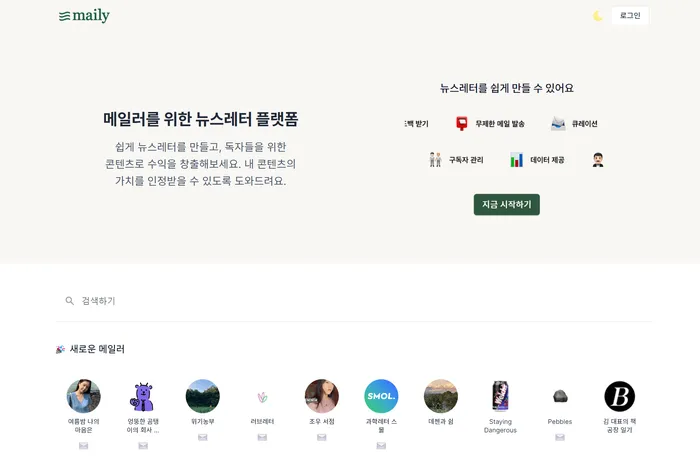Click the maily logo in the header
The height and width of the screenshot is (460, 700).
tap(84, 16)
